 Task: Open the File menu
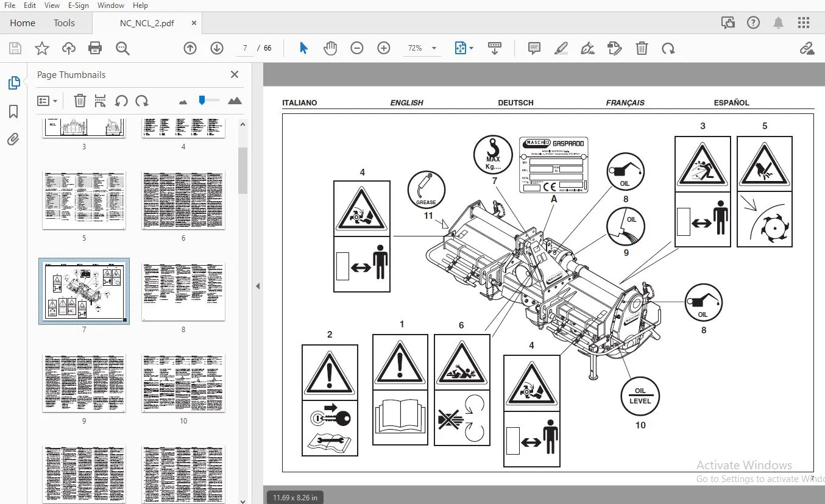10,5
